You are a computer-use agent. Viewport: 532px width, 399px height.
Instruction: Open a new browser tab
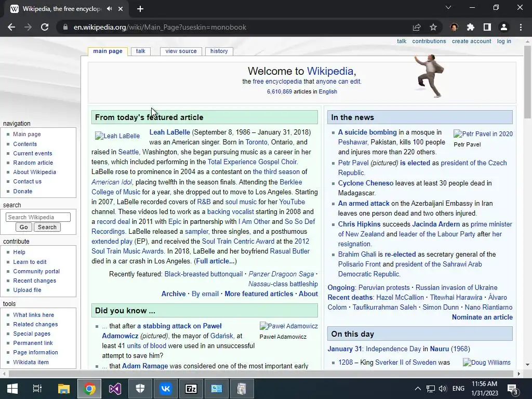(140, 9)
